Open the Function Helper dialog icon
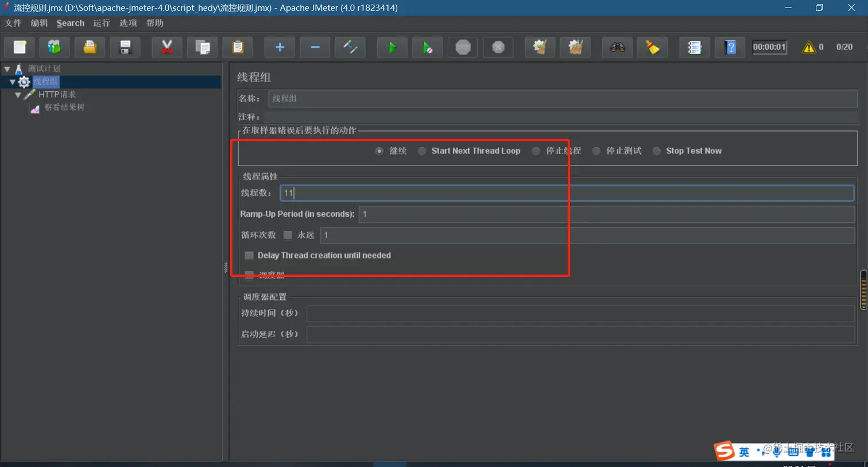 coord(695,47)
